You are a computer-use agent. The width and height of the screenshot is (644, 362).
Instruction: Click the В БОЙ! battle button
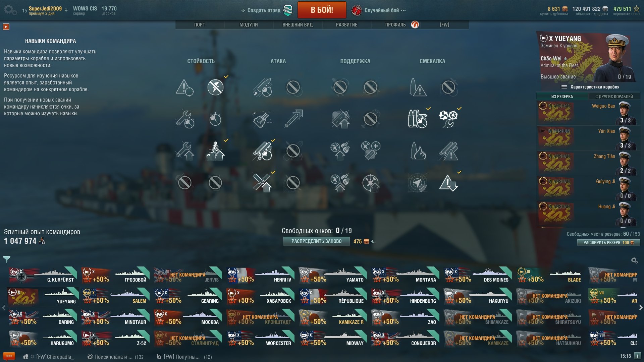(322, 10)
